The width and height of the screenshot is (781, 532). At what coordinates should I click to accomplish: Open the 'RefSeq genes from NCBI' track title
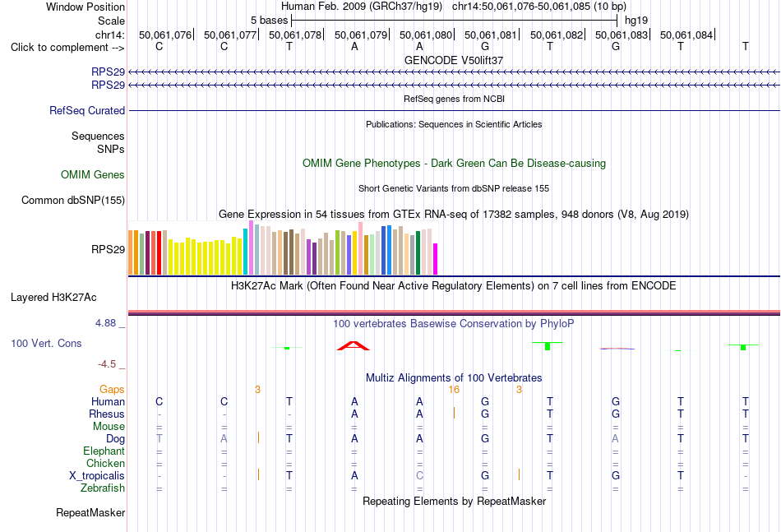454,99
